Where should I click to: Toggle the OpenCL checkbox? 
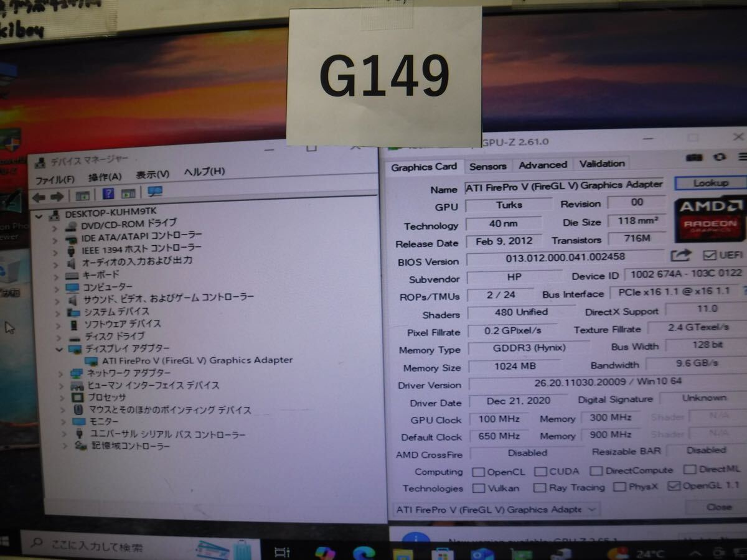tap(478, 472)
